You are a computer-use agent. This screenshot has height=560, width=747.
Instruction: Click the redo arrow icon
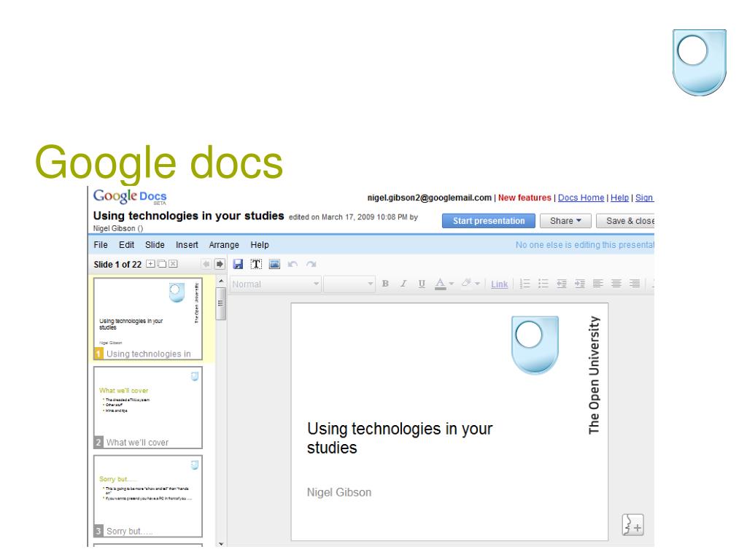311,264
